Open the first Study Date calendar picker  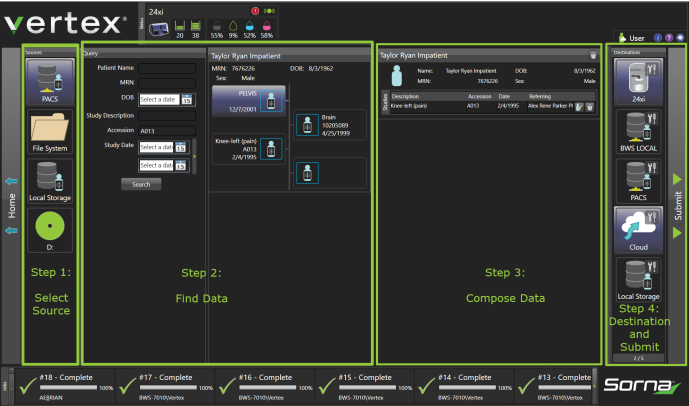pos(181,148)
